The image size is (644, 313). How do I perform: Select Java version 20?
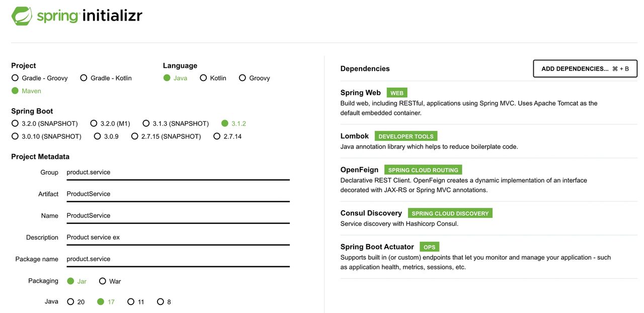coord(70,302)
